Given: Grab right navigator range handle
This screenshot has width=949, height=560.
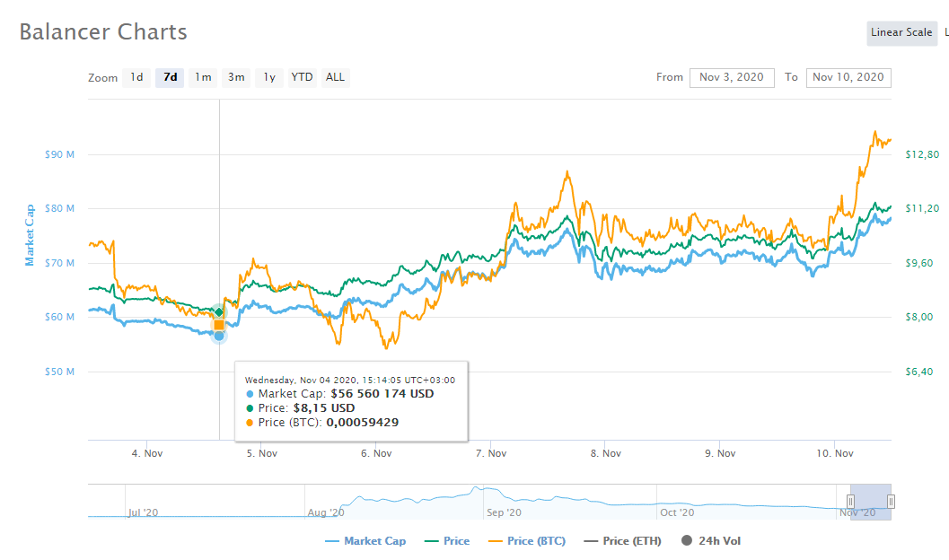Looking at the screenshot, I should (891, 502).
